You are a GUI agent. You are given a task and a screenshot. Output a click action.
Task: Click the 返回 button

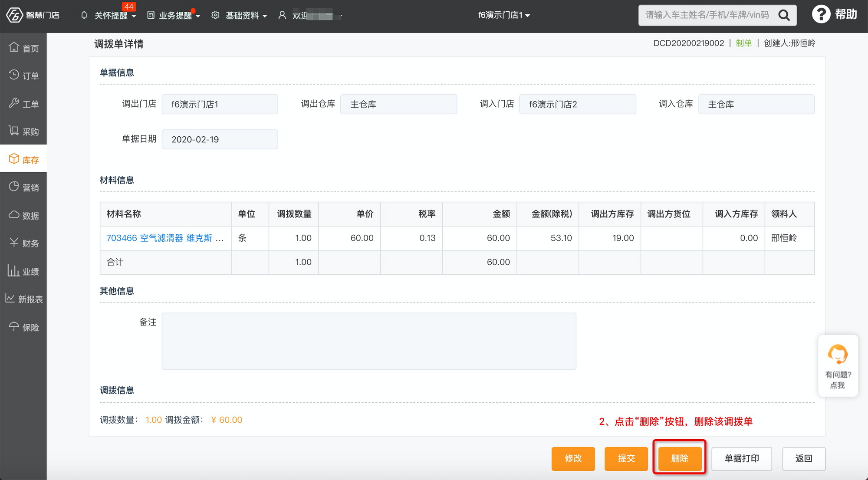804,458
